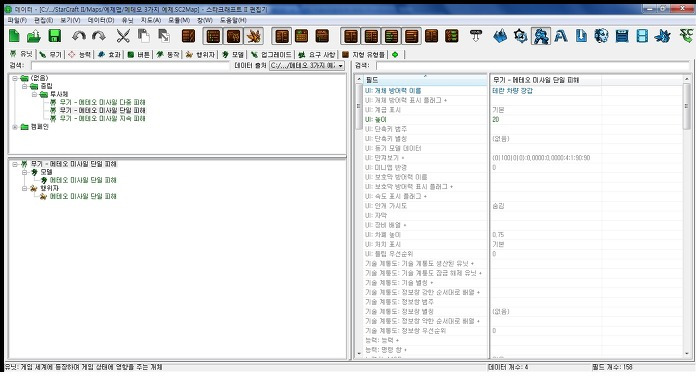Collapse the 행위자 node in lower tree

pyautogui.click(x=25, y=188)
